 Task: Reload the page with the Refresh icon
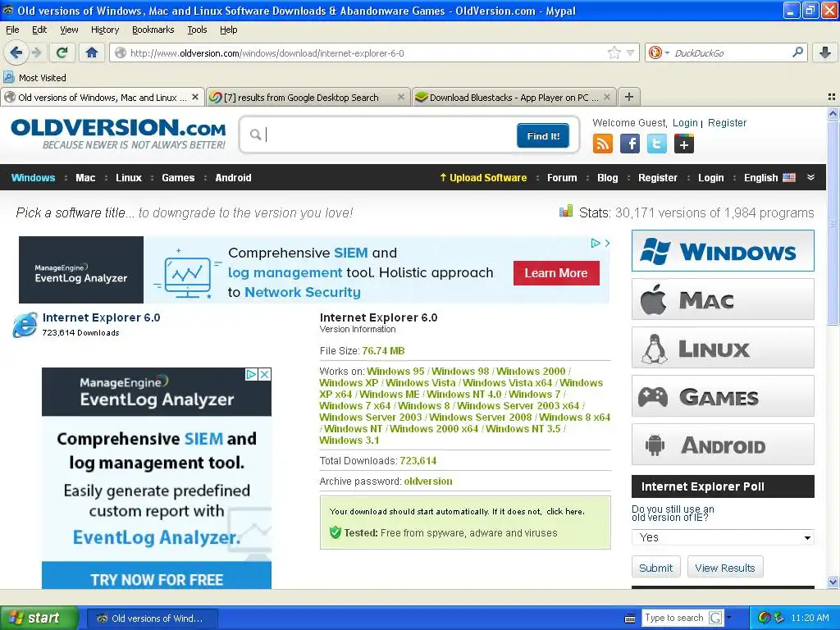[x=62, y=52]
